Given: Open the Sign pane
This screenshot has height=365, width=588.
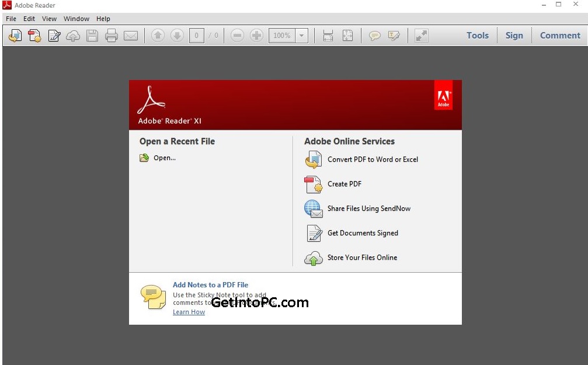Looking at the screenshot, I should tap(514, 35).
